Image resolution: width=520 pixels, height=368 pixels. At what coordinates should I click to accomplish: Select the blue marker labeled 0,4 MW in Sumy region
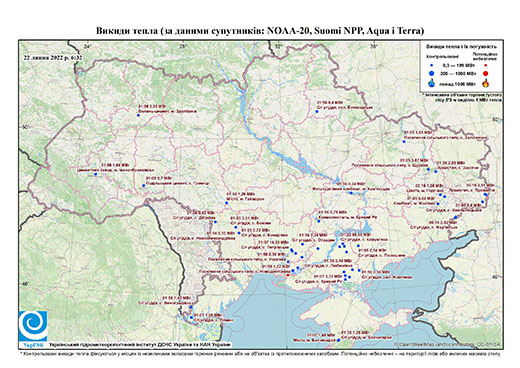click(317, 112)
